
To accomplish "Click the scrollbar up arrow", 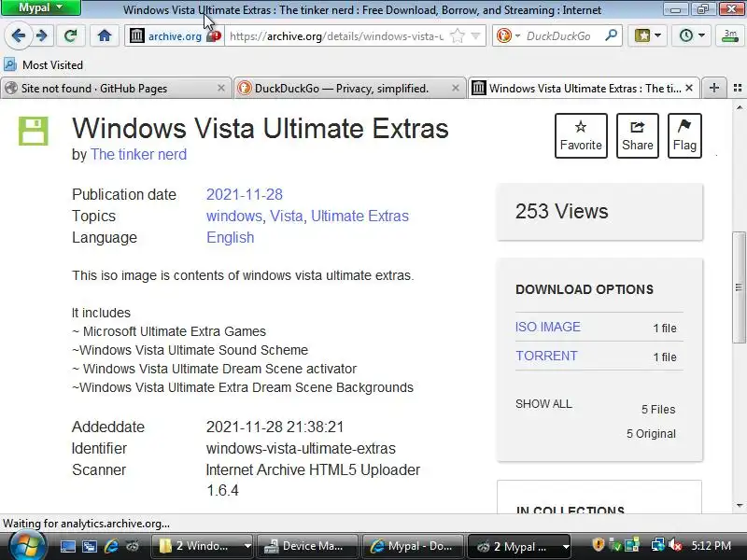I will click(x=739, y=107).
